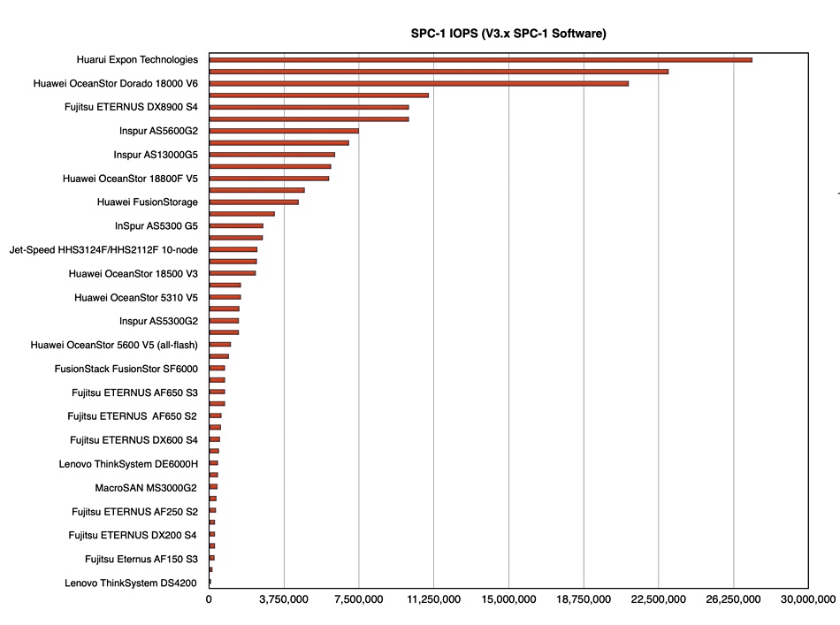Click Huawei OceanStor 18800F V5 label
This screenshot has width=840, height=625.
[x=130, y=179]
